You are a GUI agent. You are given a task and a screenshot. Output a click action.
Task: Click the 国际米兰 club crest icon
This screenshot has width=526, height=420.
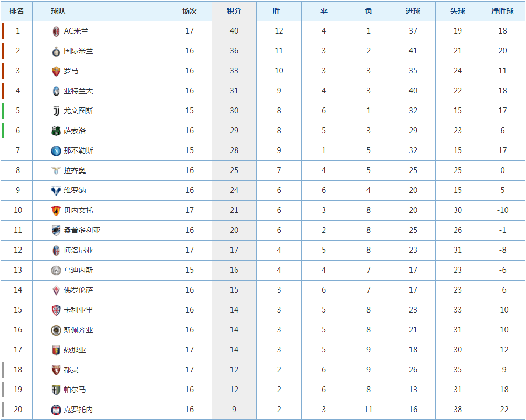(56, 51)
